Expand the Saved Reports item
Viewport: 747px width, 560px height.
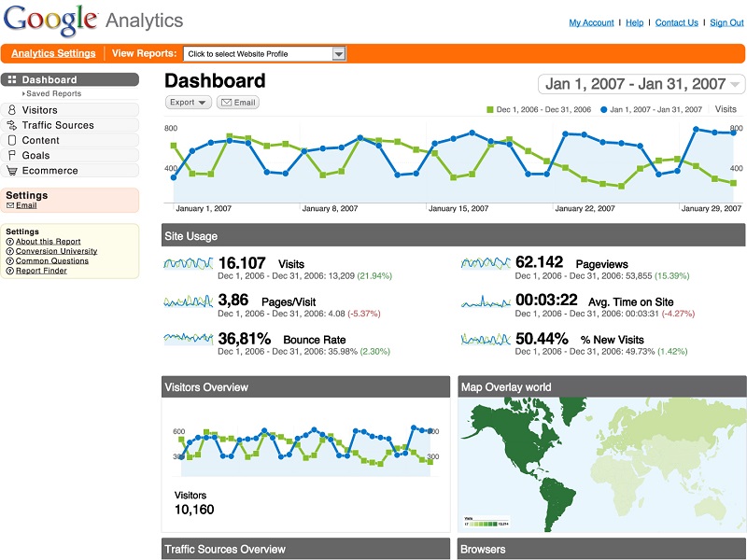[x=52, y=94]
